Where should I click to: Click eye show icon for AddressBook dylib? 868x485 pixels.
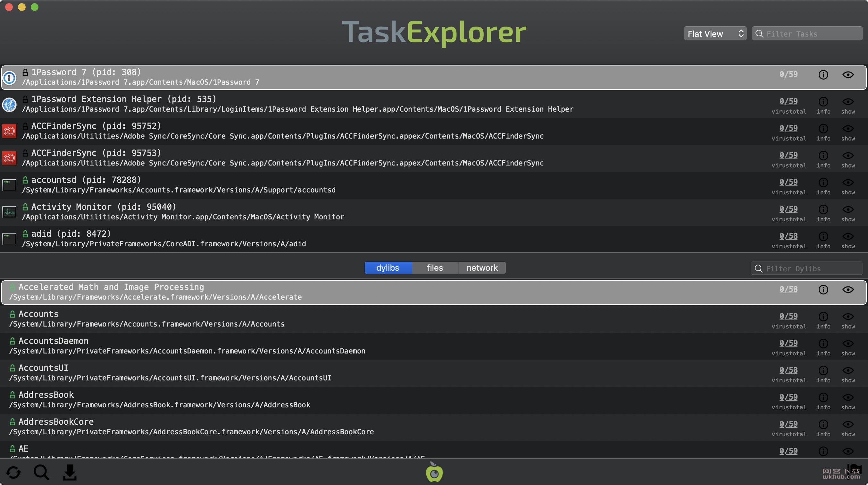point(848,397)
